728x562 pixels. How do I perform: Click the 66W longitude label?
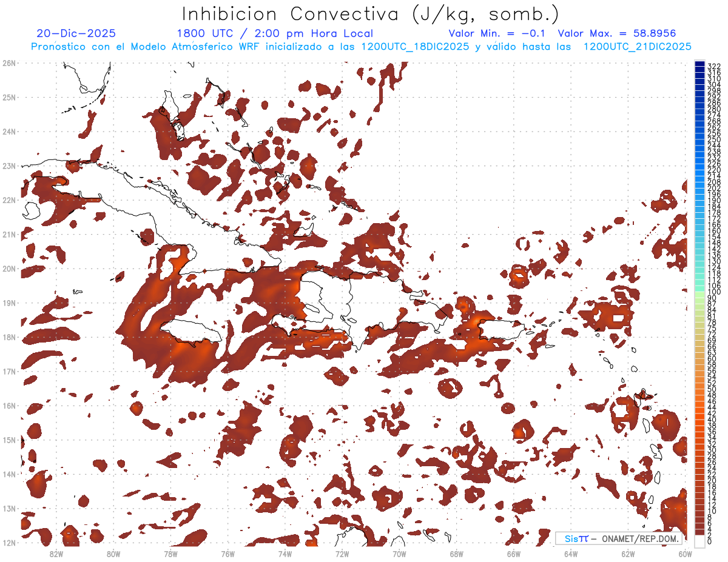(x=514, y=554)
